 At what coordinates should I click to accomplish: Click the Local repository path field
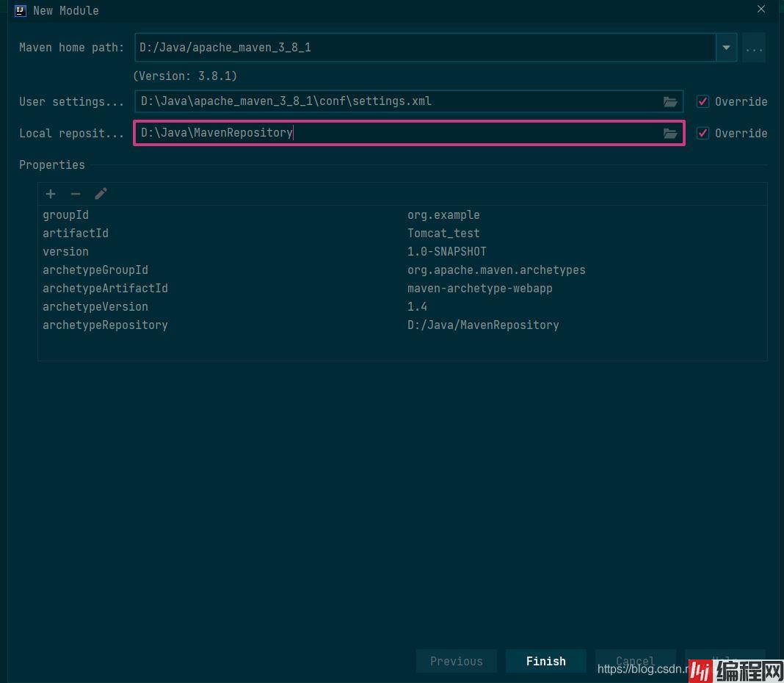click(x=396, y=134)
